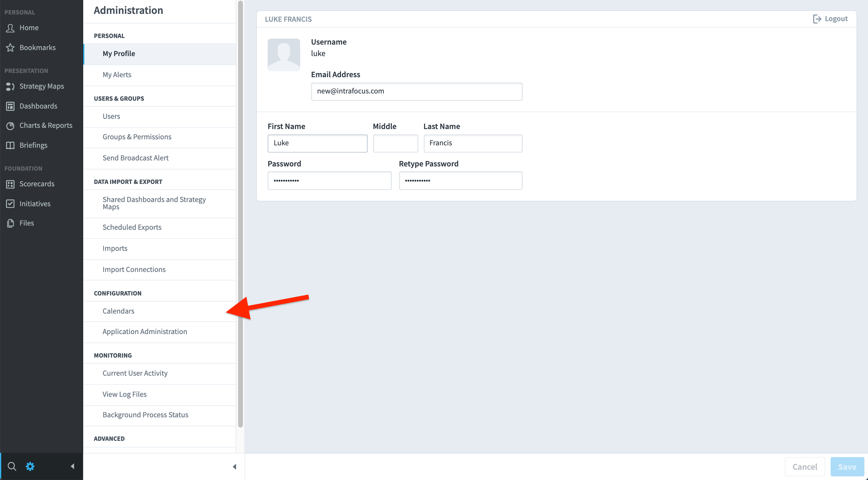Click the Middle name field

point(395,143)
